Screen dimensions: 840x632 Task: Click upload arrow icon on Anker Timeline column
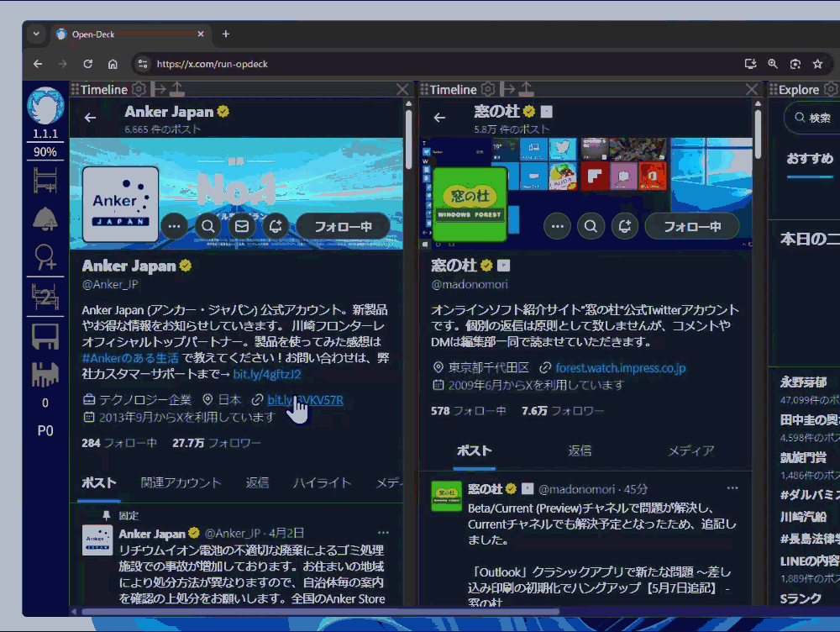coord(177,89)
